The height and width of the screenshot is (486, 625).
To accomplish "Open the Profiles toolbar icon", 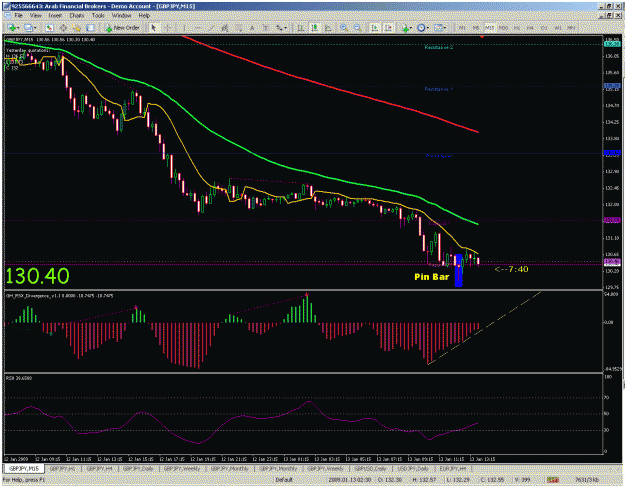I will (x=28, y=28).
